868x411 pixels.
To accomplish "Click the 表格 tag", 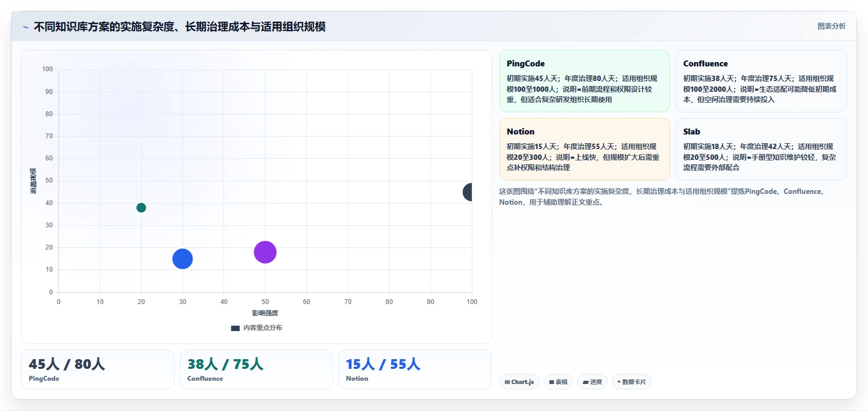I will (558, 382).
